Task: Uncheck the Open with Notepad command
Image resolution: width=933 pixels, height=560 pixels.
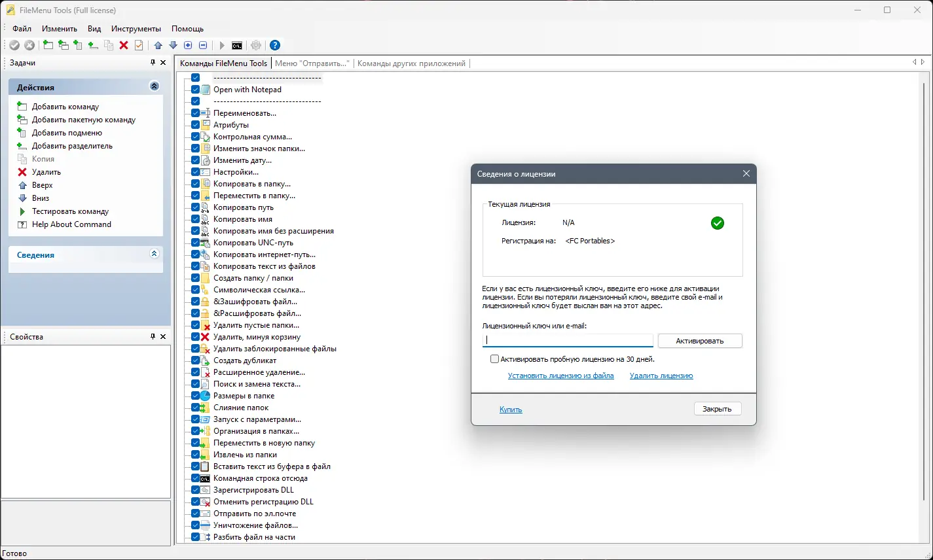Action: (195, 90)
